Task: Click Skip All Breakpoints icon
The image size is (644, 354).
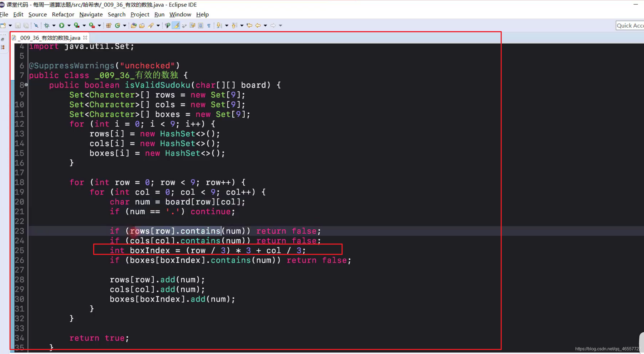Action: coord(36,25)
